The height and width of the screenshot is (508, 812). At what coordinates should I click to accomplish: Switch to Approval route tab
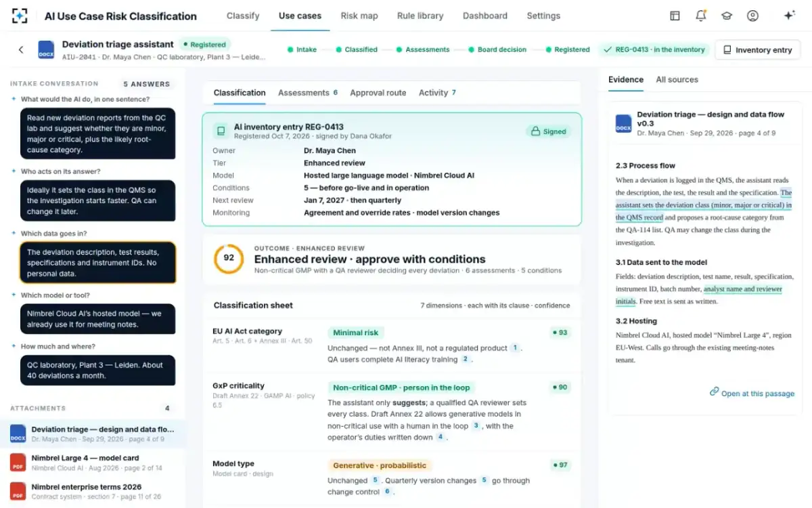coord(378,93)
